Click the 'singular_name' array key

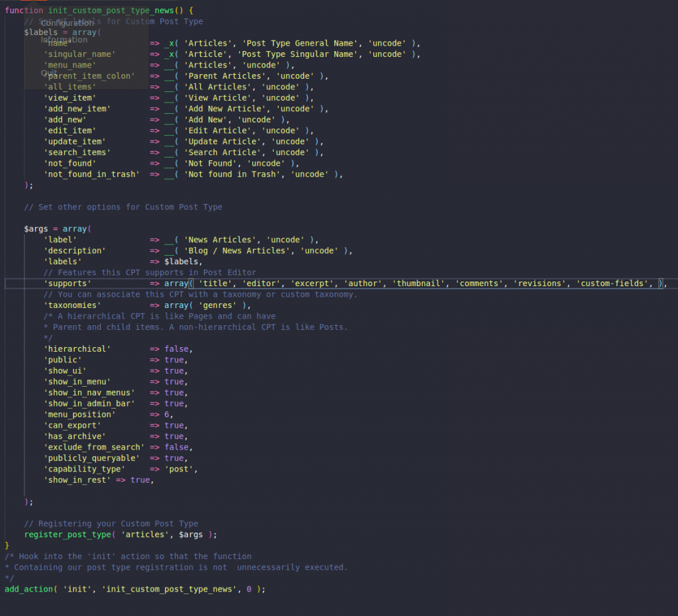tap(79, 54)
